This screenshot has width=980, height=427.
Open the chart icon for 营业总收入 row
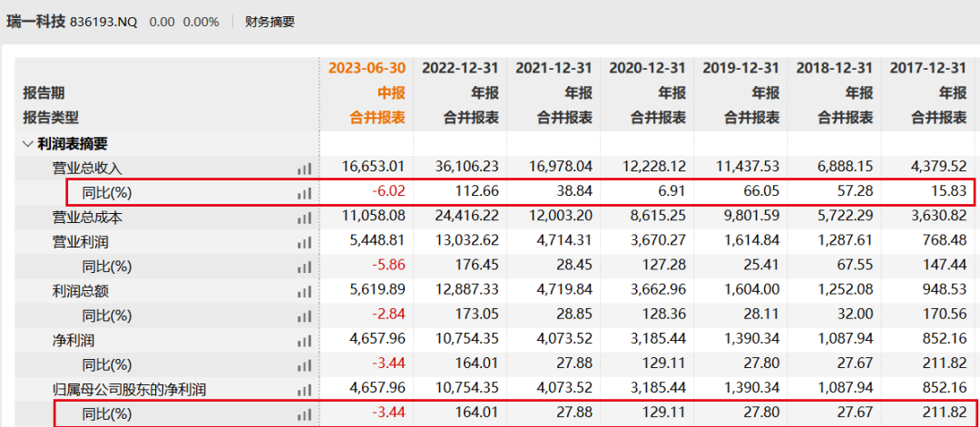[x=304, y=169]
